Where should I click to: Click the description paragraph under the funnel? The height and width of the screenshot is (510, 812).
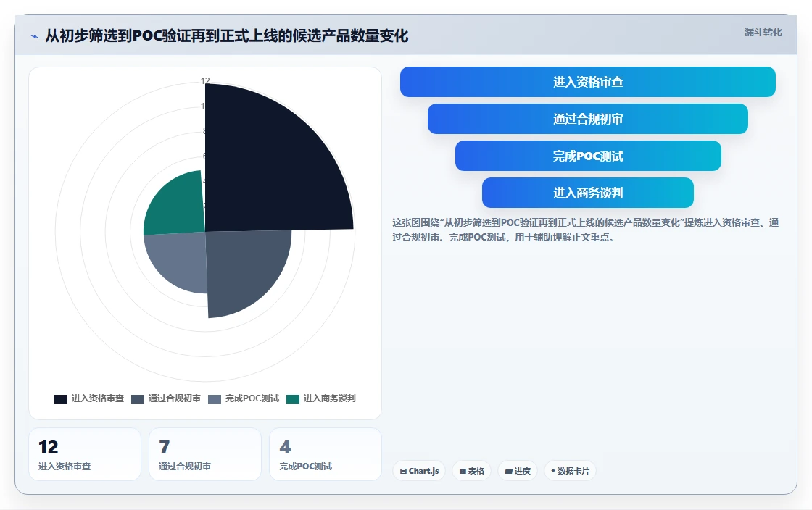[x=586, y=230]
